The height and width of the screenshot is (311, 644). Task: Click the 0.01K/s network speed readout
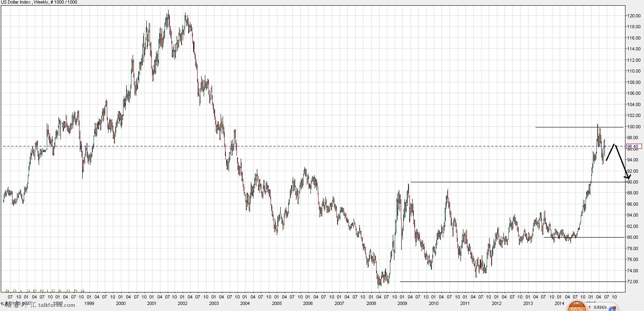click(600, 307)
